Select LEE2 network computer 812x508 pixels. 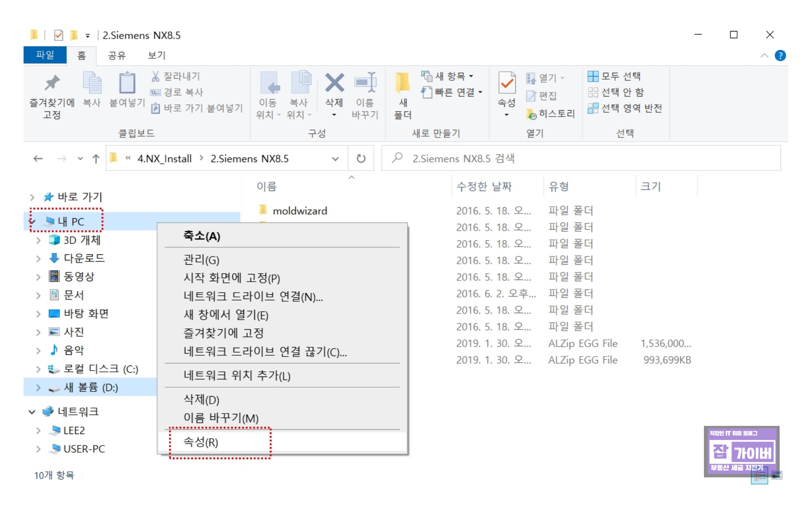point(74,431)
